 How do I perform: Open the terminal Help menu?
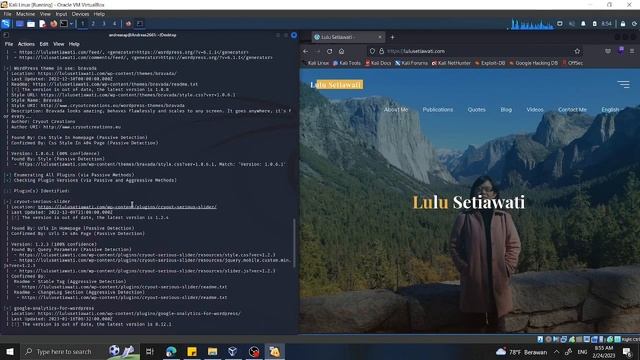pyautogui.click(x=74, y=44)
